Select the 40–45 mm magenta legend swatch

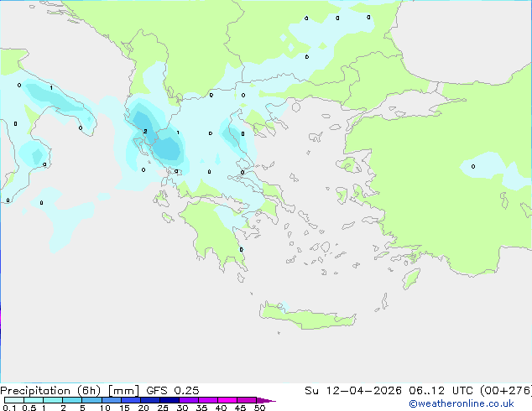pyautogui.click(x=227, y=400)
